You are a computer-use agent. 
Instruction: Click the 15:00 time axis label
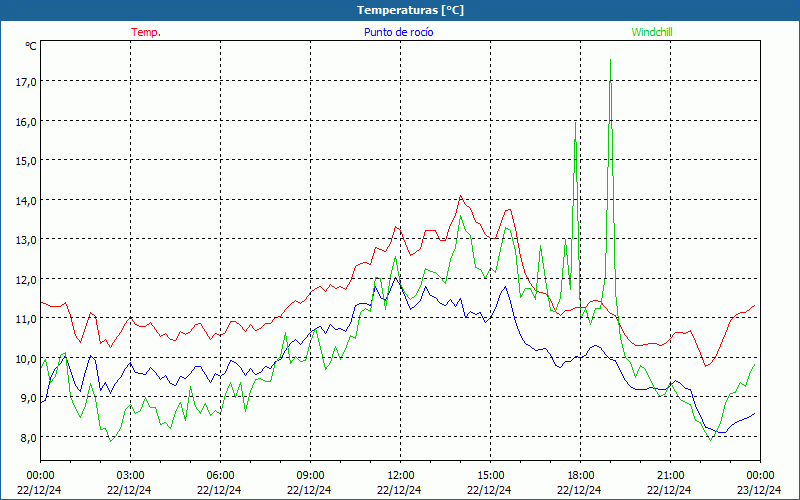coord(490,475)
